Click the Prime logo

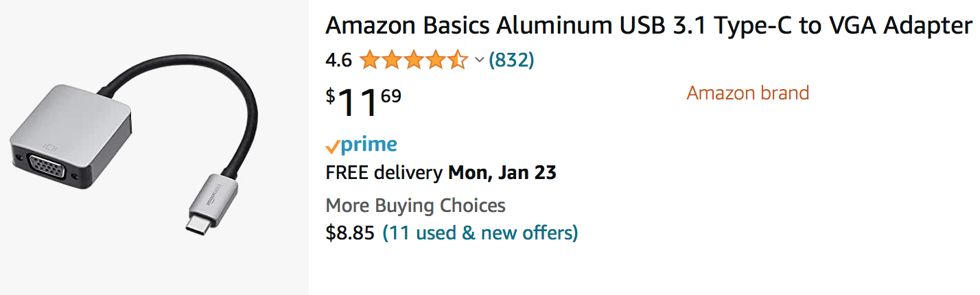point(369,145)
